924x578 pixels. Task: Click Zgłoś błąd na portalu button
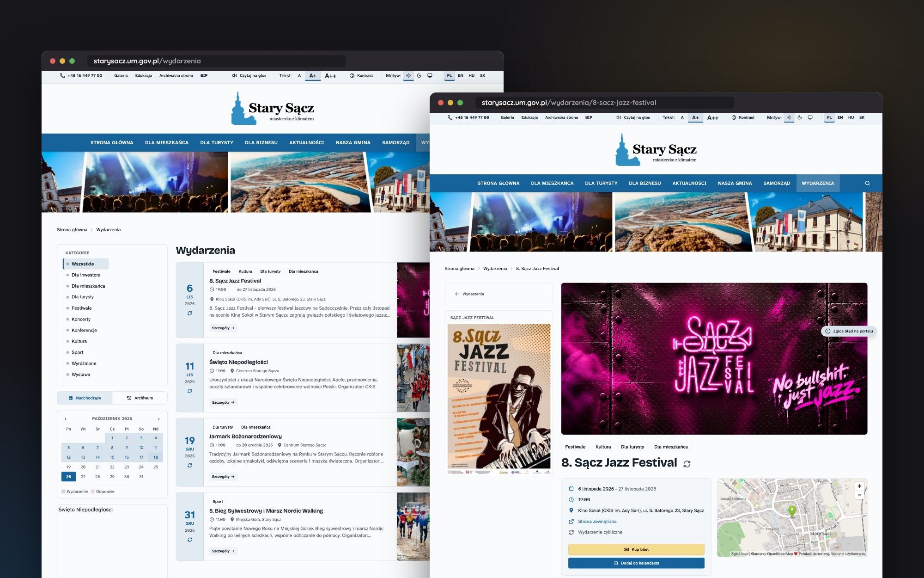tap(849, 331)
